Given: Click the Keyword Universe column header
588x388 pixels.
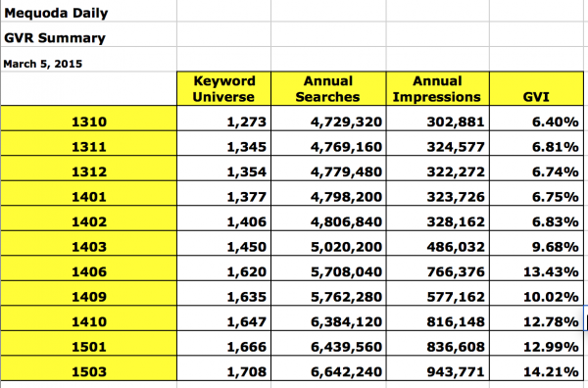Looking at the screenshot, I should pyautogui.click(x=223, y=89).
